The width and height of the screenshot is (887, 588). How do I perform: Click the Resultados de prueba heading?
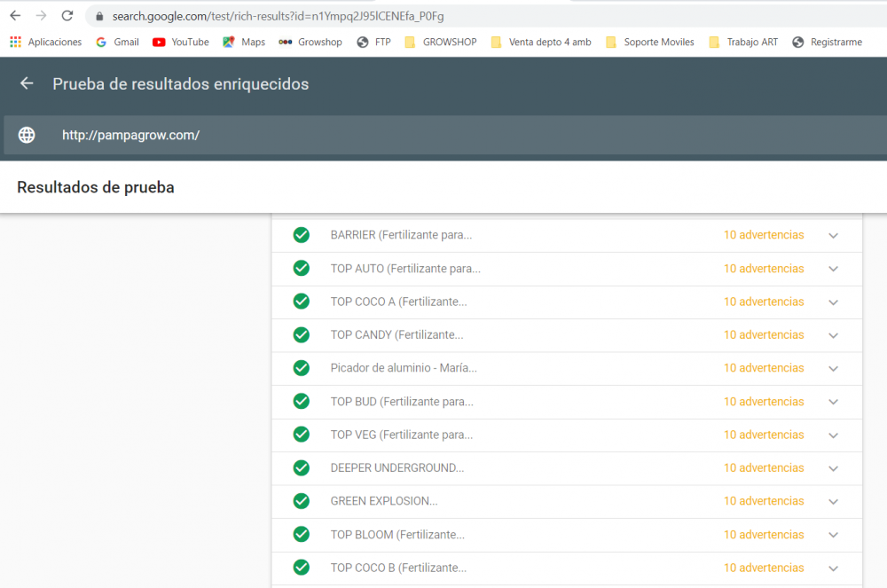point(96,187)
